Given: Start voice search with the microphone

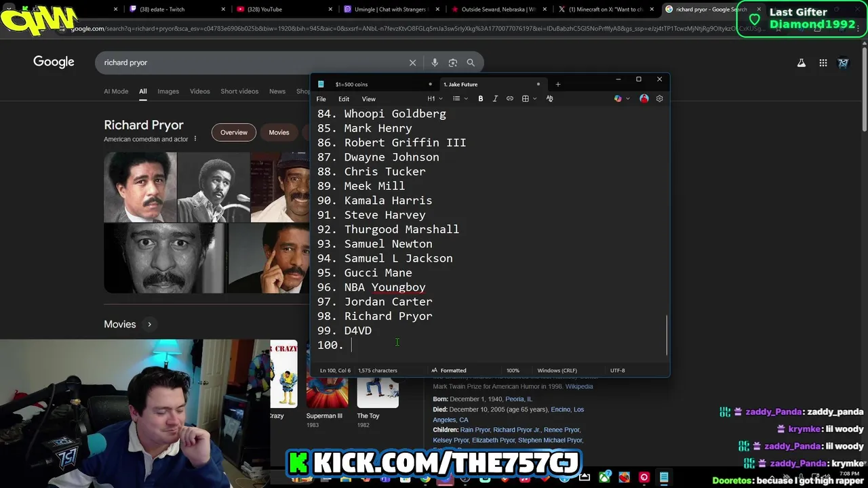Looking at the screenshot, I should point(435,62).
